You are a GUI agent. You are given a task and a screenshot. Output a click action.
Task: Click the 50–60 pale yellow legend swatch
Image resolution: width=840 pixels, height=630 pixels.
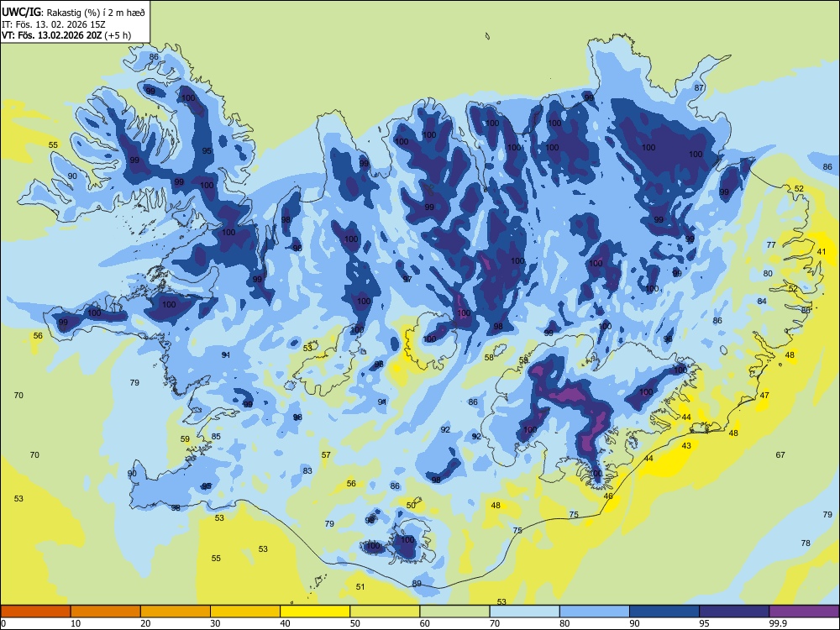point(385,612)
